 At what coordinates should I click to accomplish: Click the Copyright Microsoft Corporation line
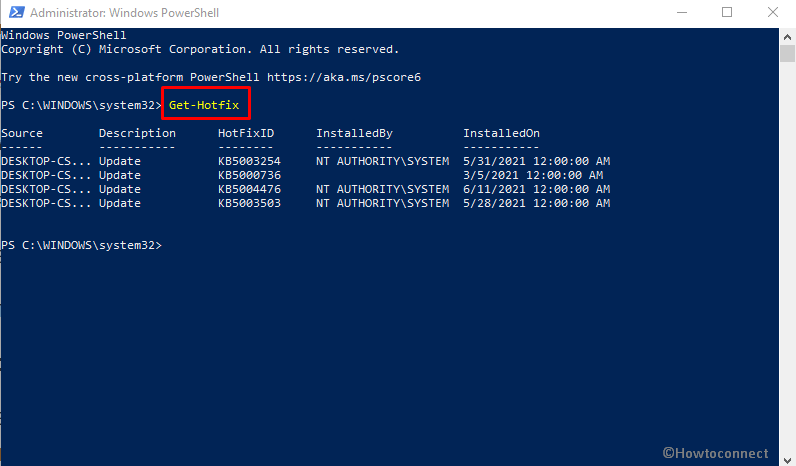[200, 49]
